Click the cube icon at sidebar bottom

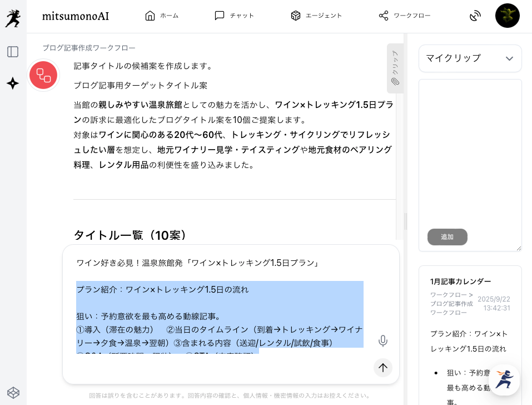coord(13,393)
